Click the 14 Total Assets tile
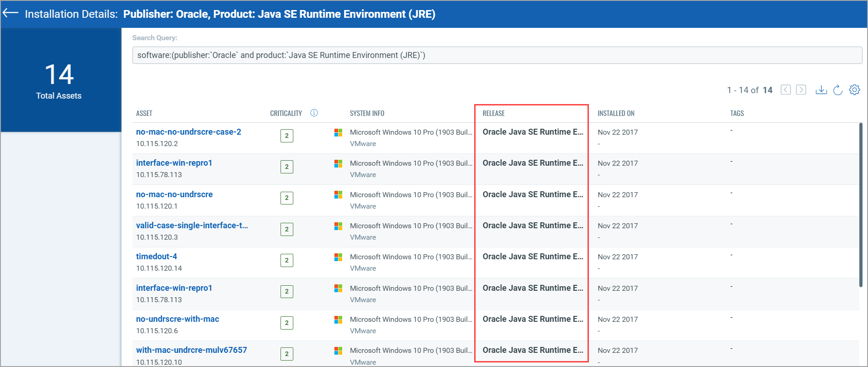This screenshot has width=868, height=367. [x=61, y=80]
